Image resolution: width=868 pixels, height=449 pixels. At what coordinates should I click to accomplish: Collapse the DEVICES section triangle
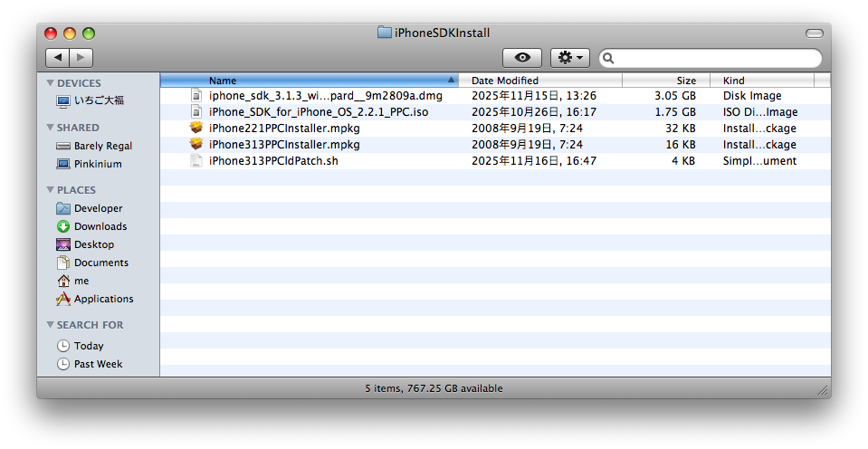point(50,83)
